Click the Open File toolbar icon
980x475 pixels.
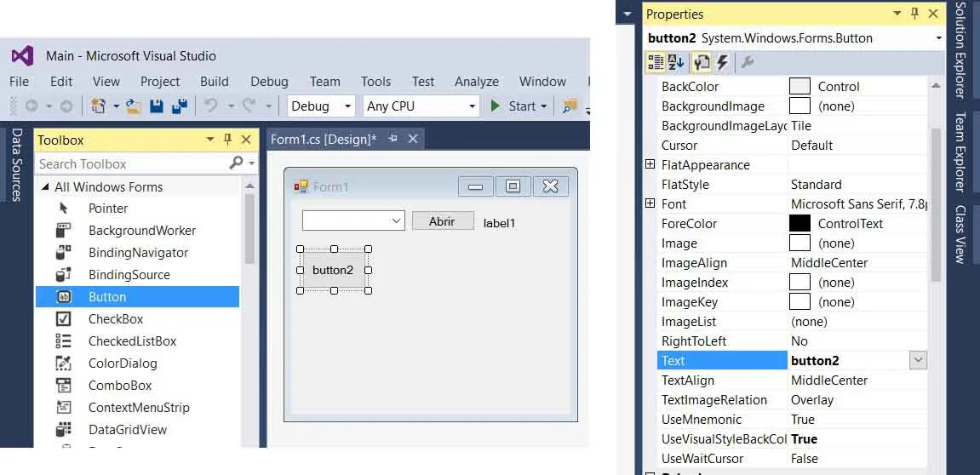pos(134,106)
